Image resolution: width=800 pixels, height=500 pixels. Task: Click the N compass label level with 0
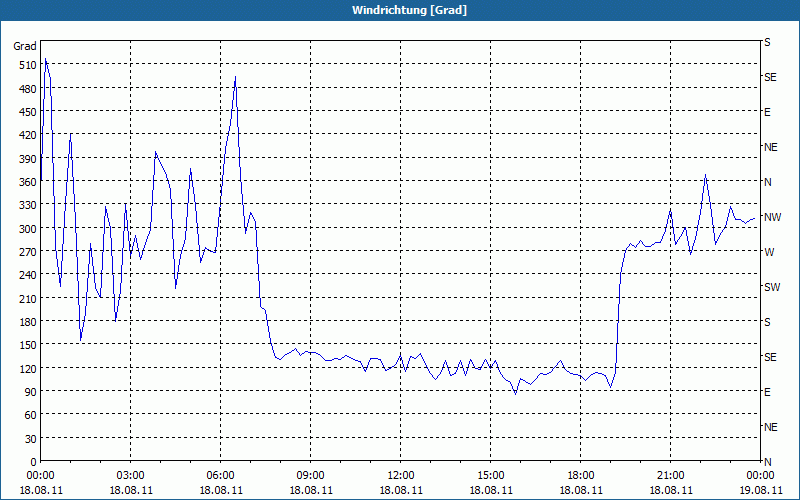coord(767,462)
